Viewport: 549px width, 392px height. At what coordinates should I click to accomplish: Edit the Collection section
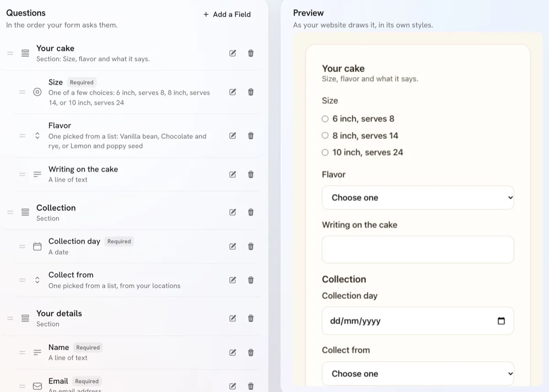(232, 212)
